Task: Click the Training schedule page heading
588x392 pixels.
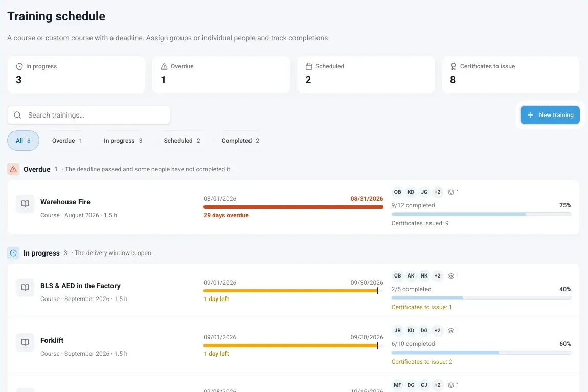Action: coord(56,16)
